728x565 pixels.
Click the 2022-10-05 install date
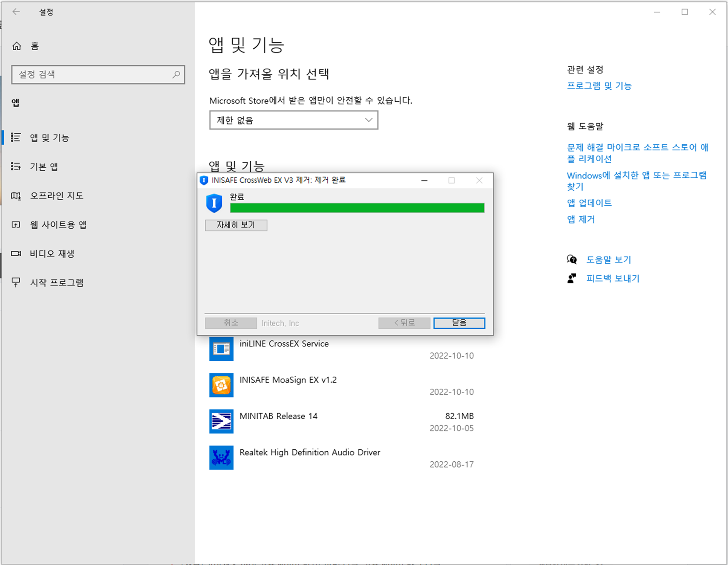(452, 428)
